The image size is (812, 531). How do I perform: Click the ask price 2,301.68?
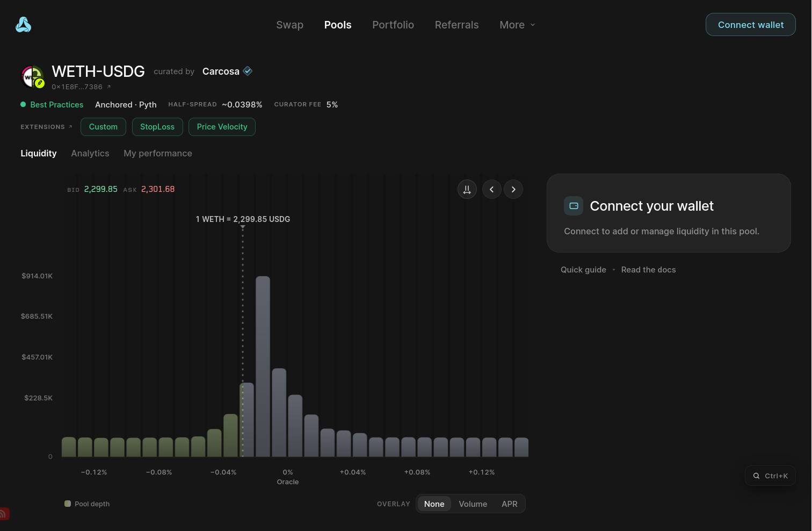(158, 189)
